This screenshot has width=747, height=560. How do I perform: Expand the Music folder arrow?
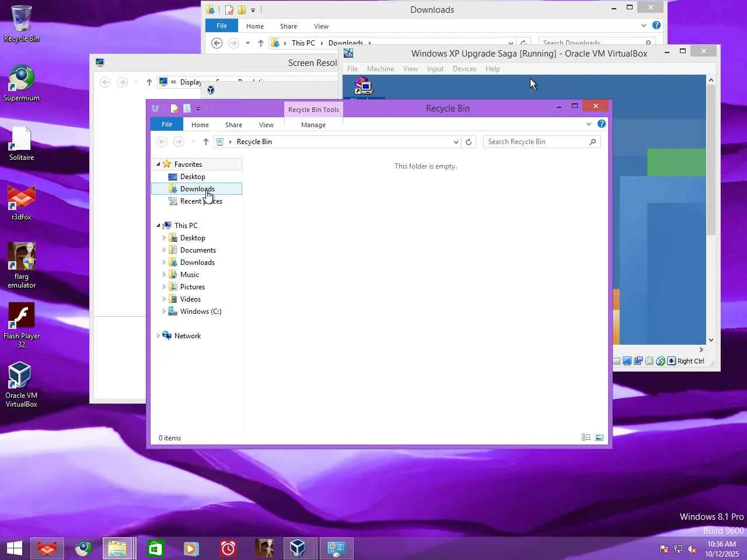pyautogui.click(x=164, y=275)
